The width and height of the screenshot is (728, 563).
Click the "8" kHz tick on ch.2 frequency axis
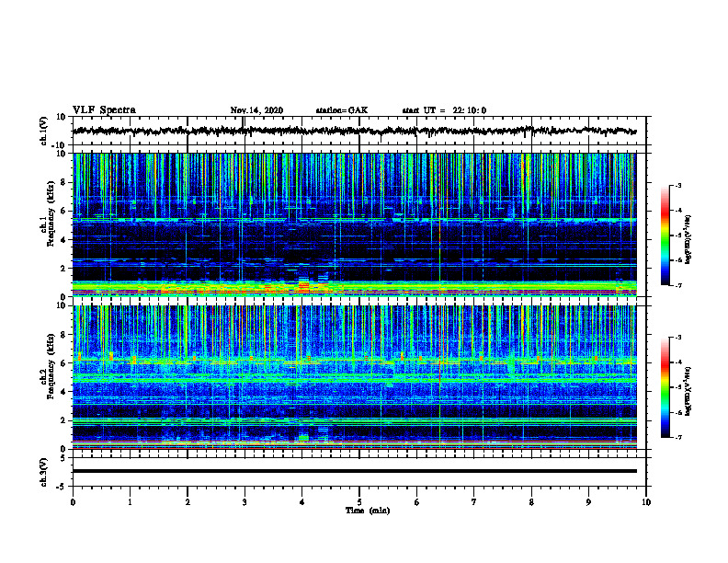pos(63,335)
